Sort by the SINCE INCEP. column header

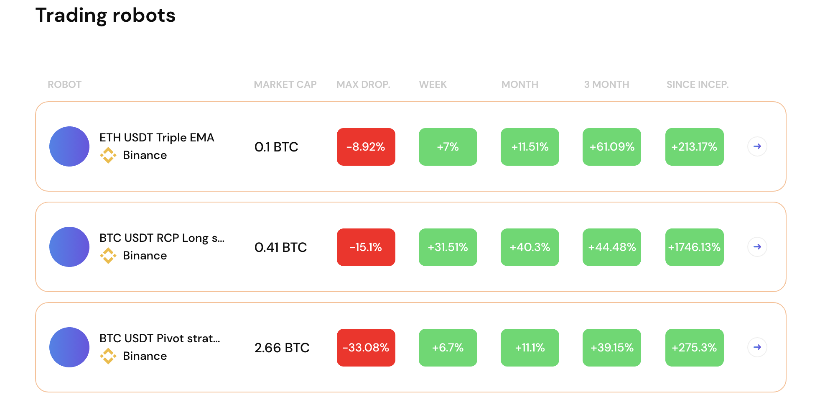pyautogui.click(x=697, y=85)
